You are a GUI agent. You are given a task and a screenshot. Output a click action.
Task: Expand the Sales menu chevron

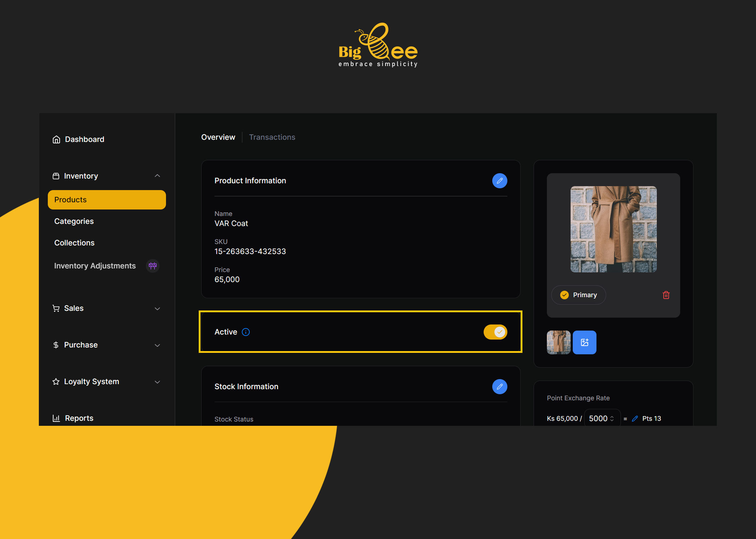[157, 309]
